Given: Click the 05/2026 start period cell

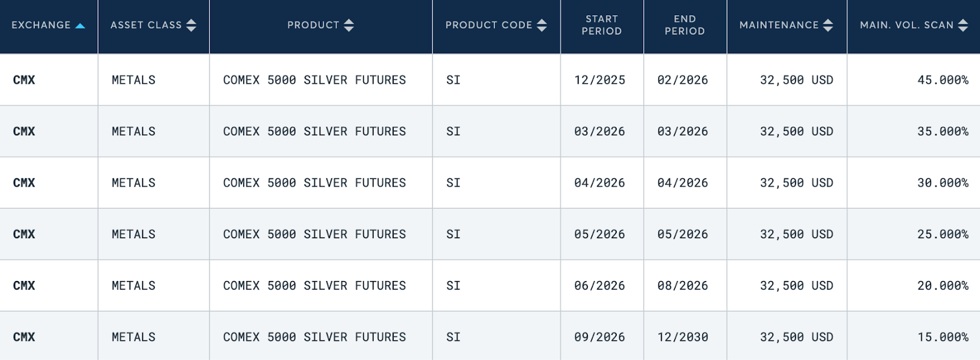Looking at the screenshot, I should pos(601,234).
